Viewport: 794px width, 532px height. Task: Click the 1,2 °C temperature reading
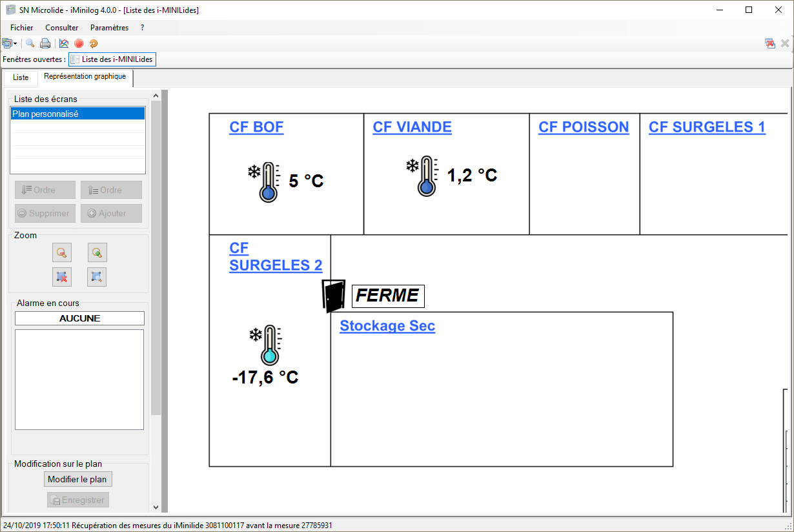473,175
